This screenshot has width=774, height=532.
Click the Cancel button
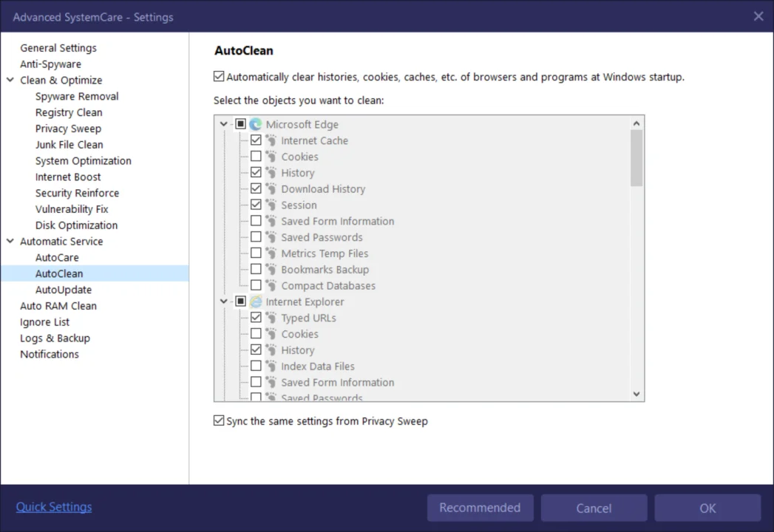(594, 508)
